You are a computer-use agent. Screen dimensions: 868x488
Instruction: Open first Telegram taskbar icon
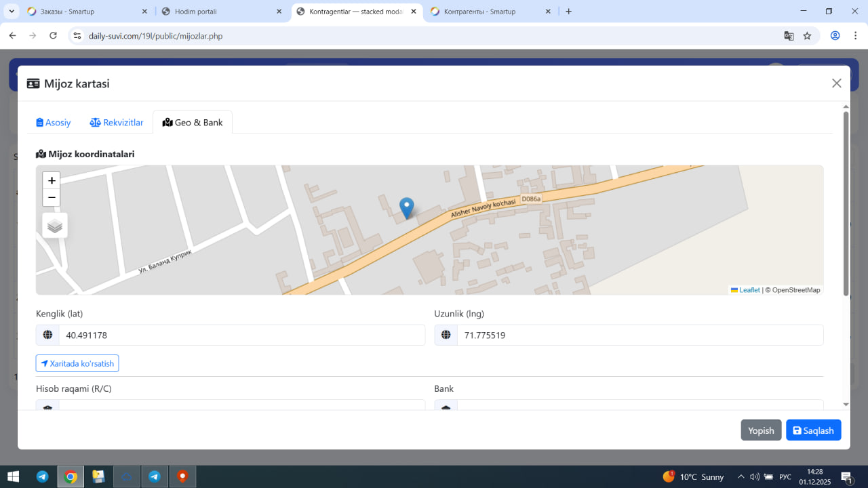coord(42,476)
